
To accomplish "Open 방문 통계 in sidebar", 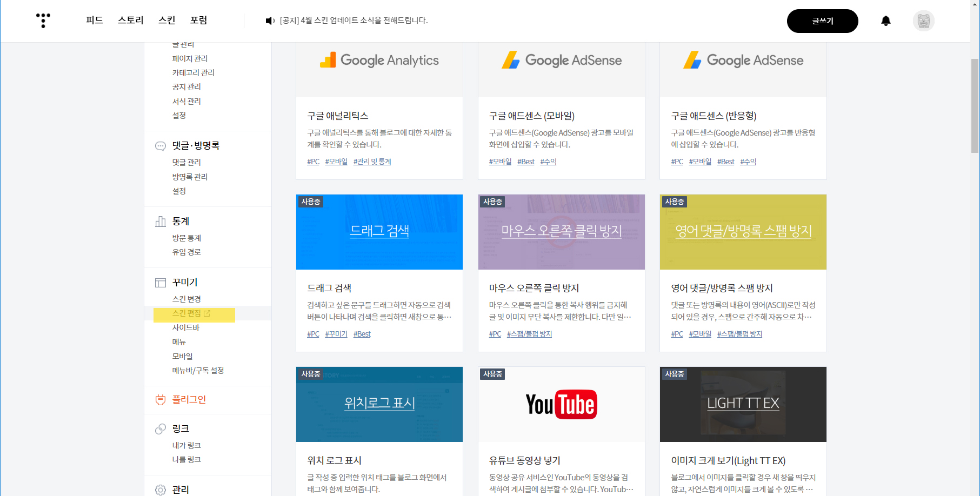I will pyautogui.click(x=186, y=238).
